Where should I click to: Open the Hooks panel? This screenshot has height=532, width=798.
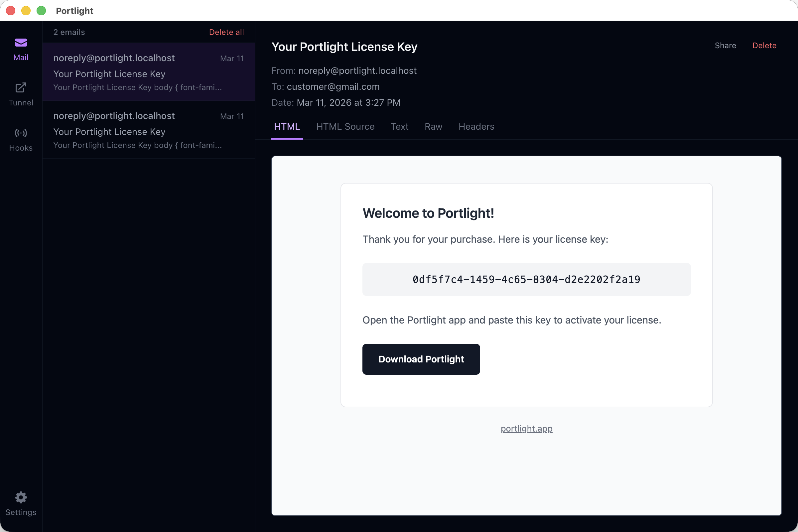tap(21, 139)
